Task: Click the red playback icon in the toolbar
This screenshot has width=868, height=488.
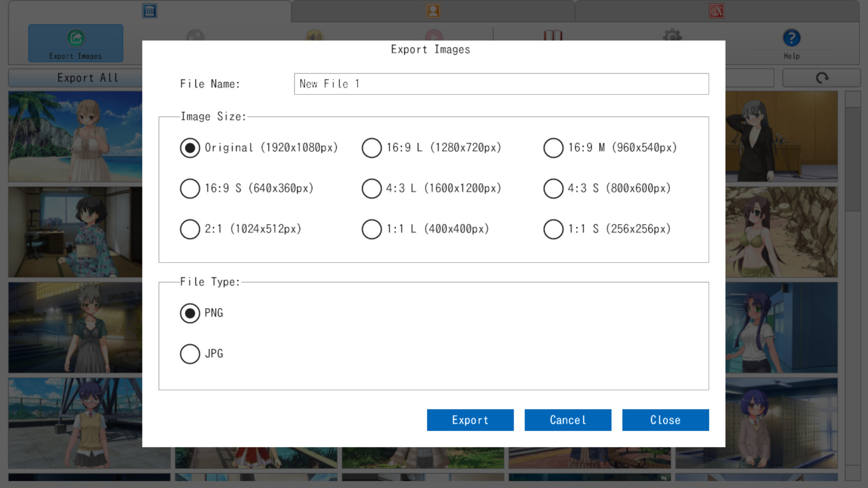Action: [x=434, y=35]
